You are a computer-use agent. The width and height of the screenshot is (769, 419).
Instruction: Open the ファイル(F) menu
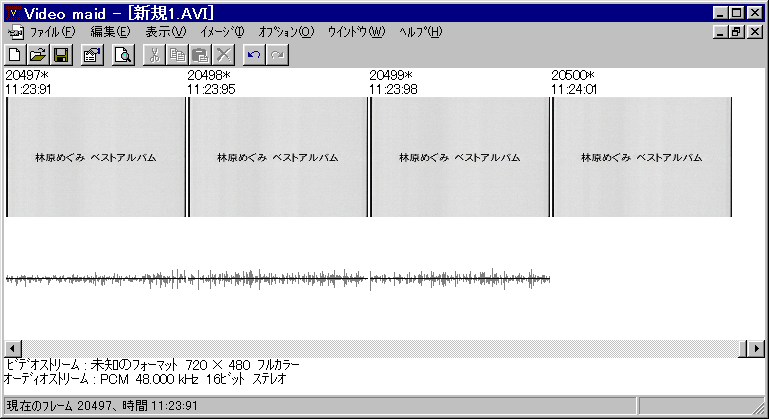(x=52, y=32)
